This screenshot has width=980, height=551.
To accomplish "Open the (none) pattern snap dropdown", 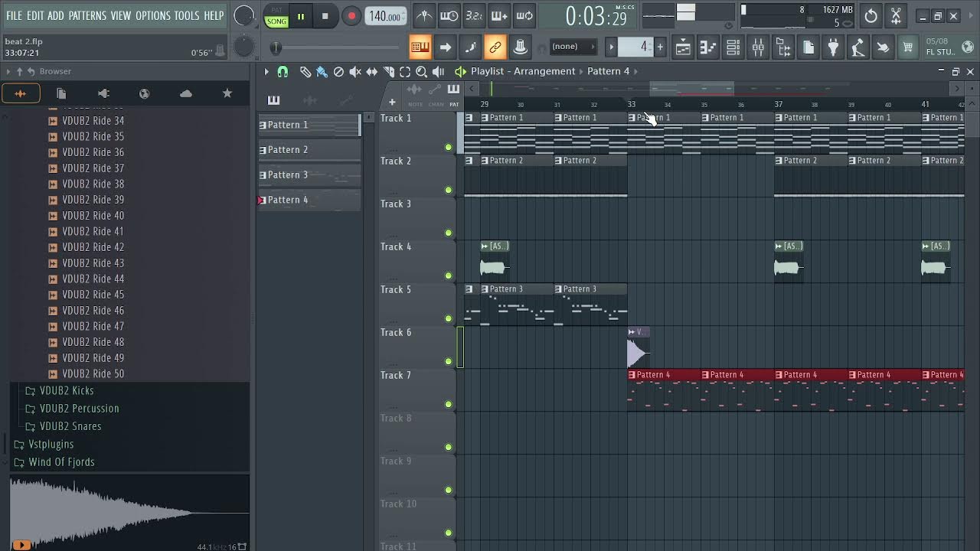I will tap(573, 47).
